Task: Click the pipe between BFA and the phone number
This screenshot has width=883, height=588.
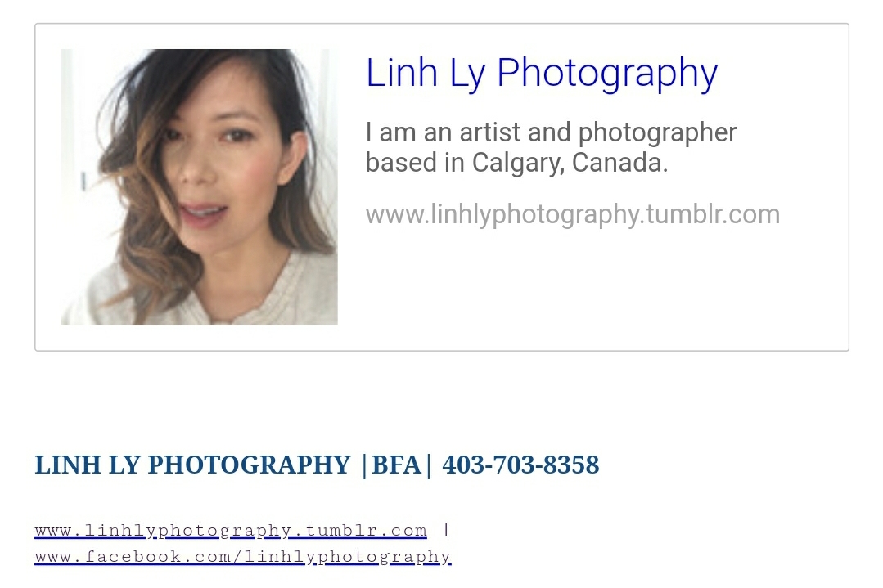Action: (x=429, y=466)
